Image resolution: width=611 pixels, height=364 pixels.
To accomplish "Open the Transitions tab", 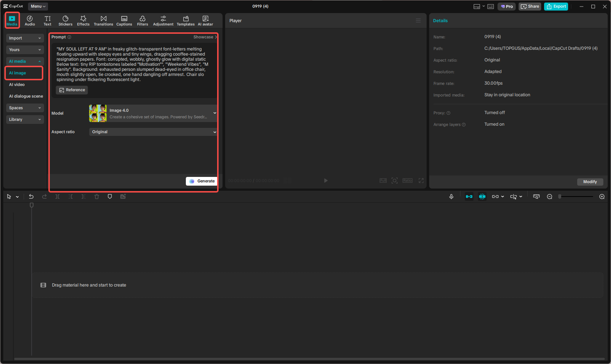I will (x=104, y=21).
